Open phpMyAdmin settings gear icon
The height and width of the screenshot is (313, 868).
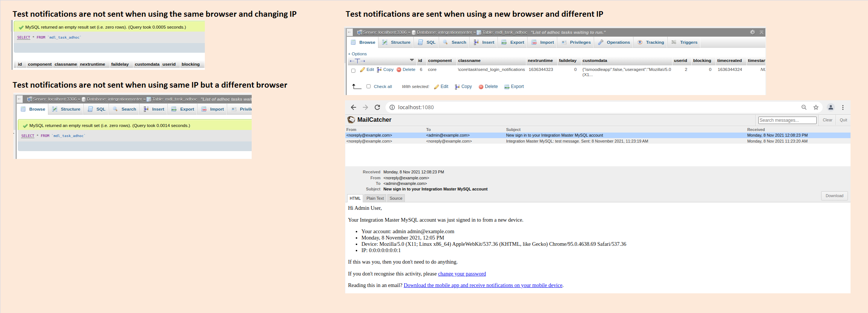click(752, 32)
